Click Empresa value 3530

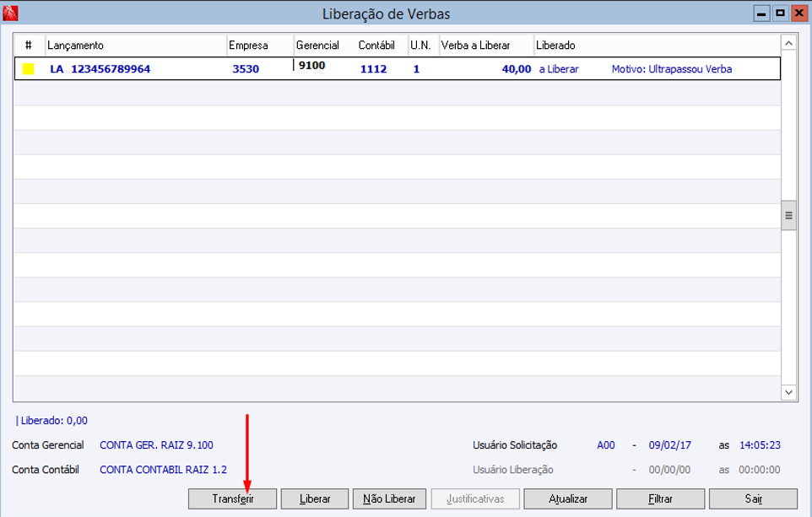246,69
